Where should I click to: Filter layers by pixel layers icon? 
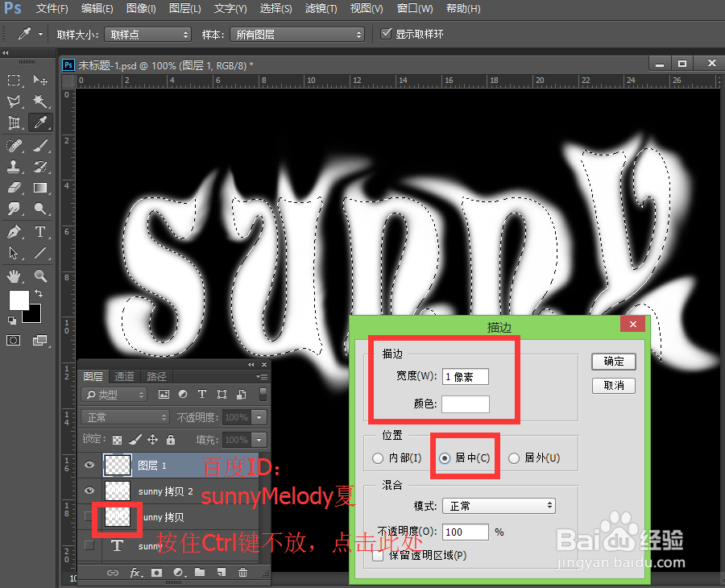[164, 395]
